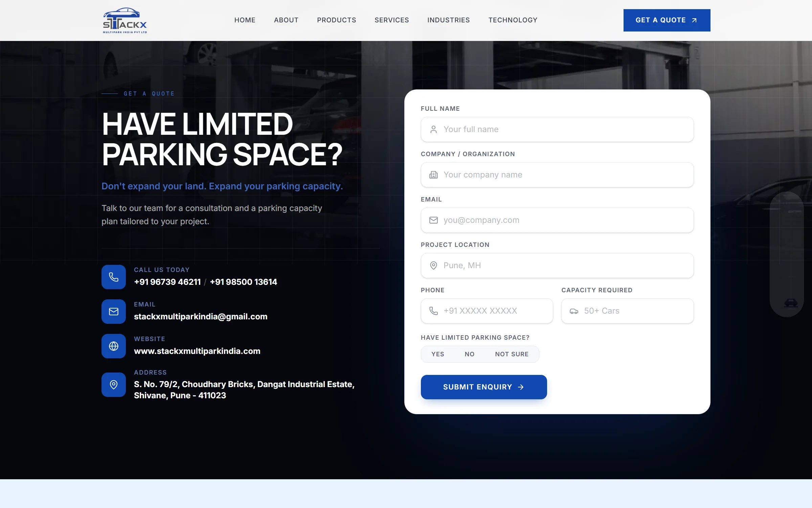Focus the Pune, MH location input
The image size is (812, 508).
coord(557,266)
